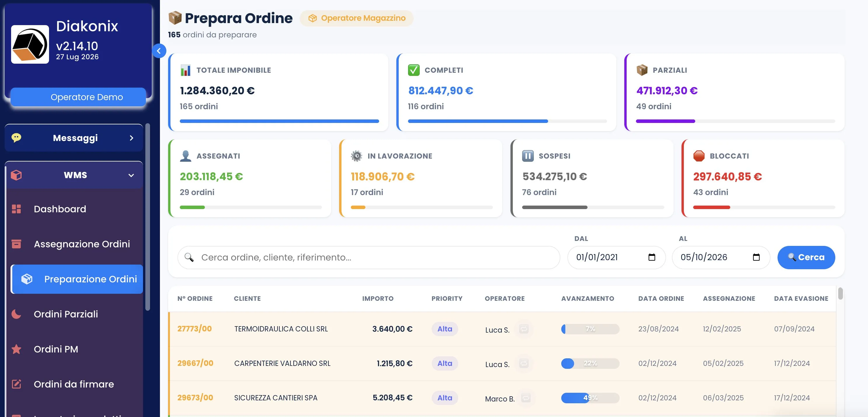
Task: Select the Bloccati summary card
Action: pyautogui.click(x=763, y=178)
